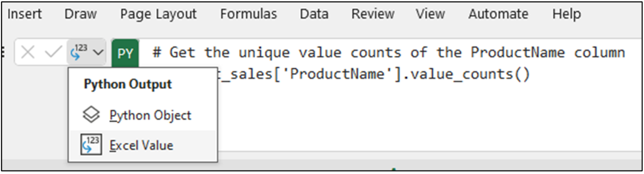The height and width of the screenshot is (174, 644).
Task: Open the Insert ribbon tab
Action: [x=25, y=14]
